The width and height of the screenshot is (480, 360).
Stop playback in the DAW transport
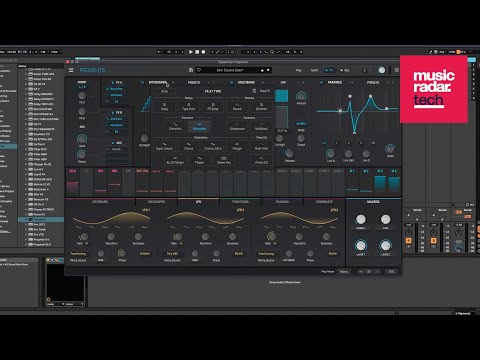197,52
